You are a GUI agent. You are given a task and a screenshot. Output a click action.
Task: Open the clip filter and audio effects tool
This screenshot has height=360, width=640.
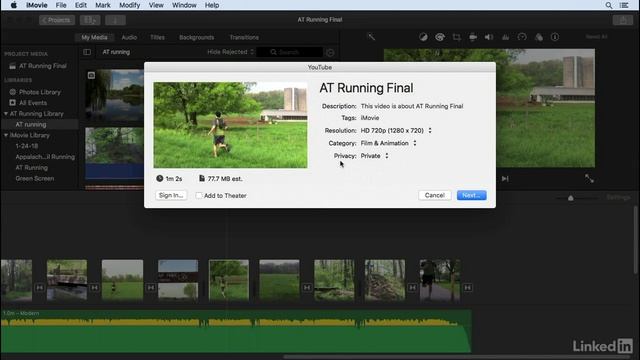pyautogui.click(x=539, y=37)
